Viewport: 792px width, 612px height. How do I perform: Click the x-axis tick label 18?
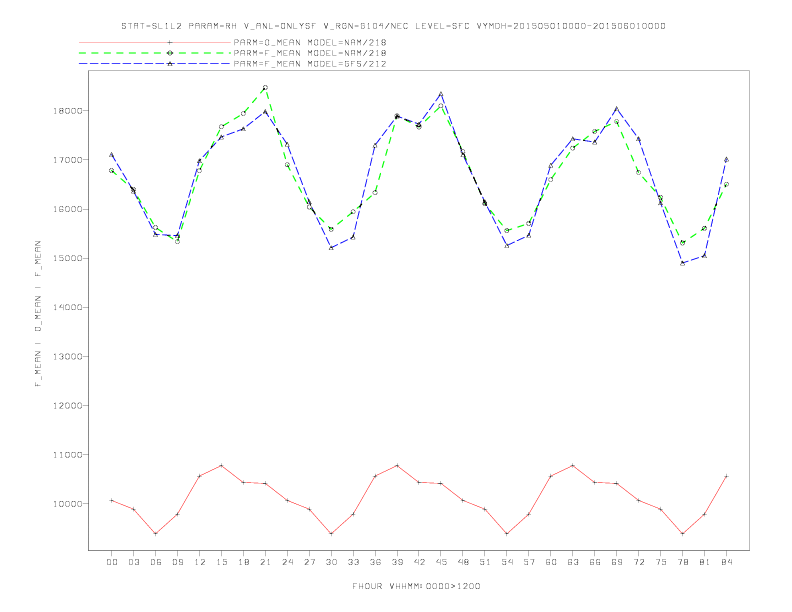point(243,562)
